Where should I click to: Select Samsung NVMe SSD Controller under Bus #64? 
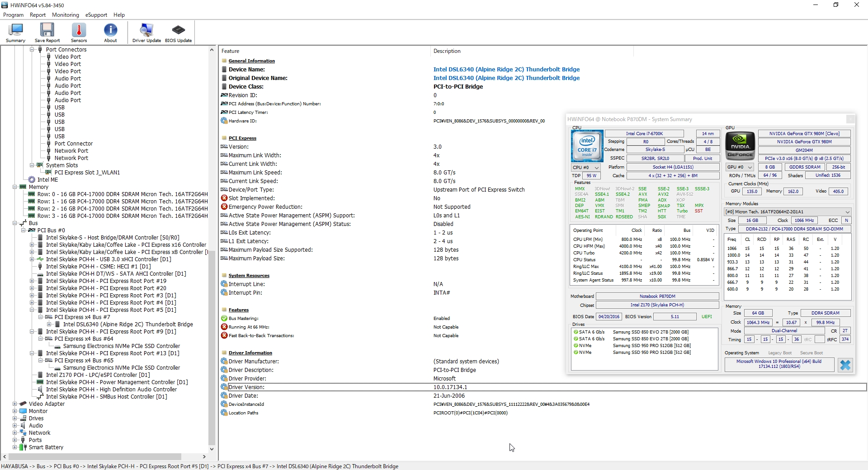[121, 346]
